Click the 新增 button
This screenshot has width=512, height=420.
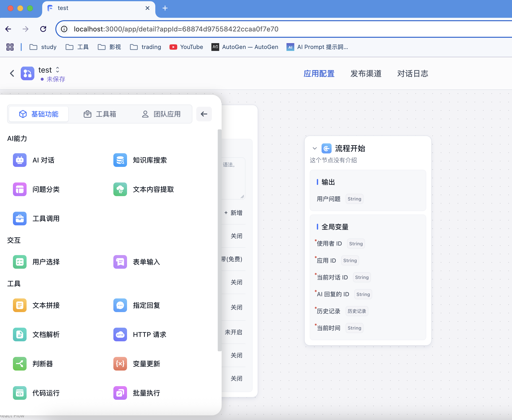pos(233,213)
